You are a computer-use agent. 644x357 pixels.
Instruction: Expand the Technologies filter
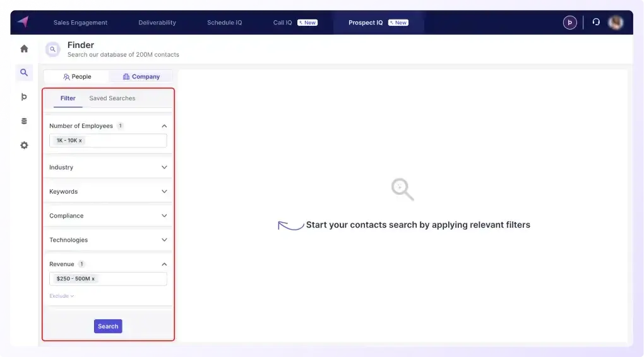click(164, 240)
